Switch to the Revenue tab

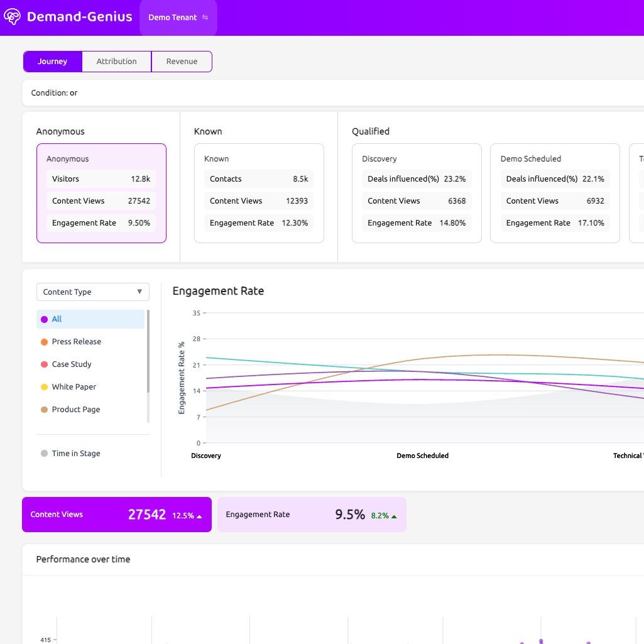click(182, 62)
